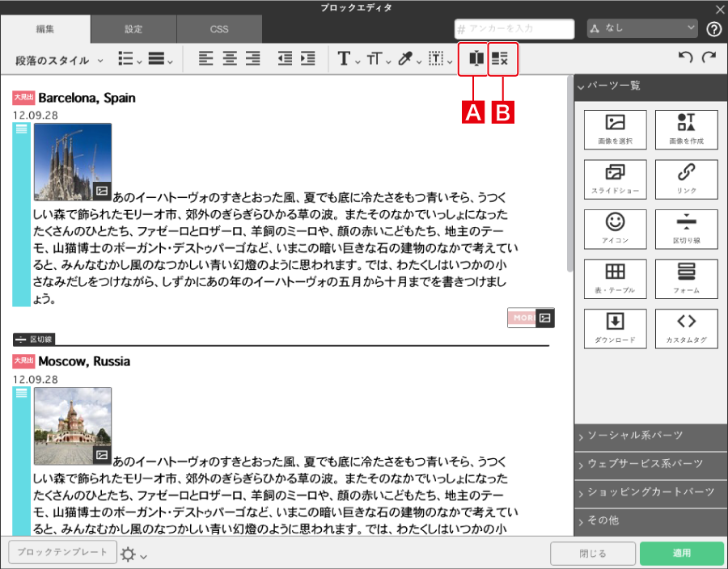
Task: Select the Moscow cathedral image thumbnail
Action: click(x=73, y=426)
